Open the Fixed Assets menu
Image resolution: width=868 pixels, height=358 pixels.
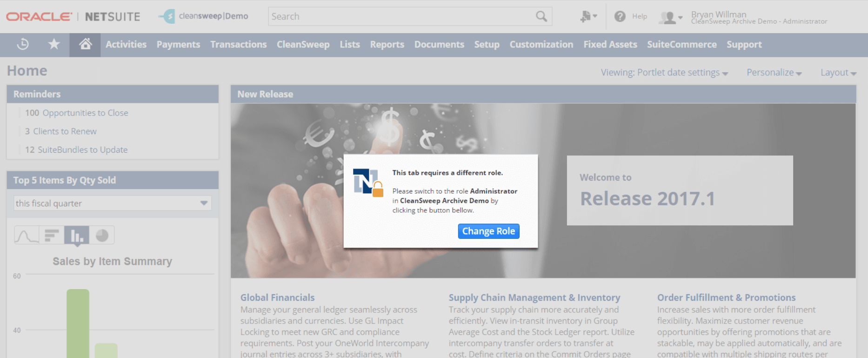610,44
